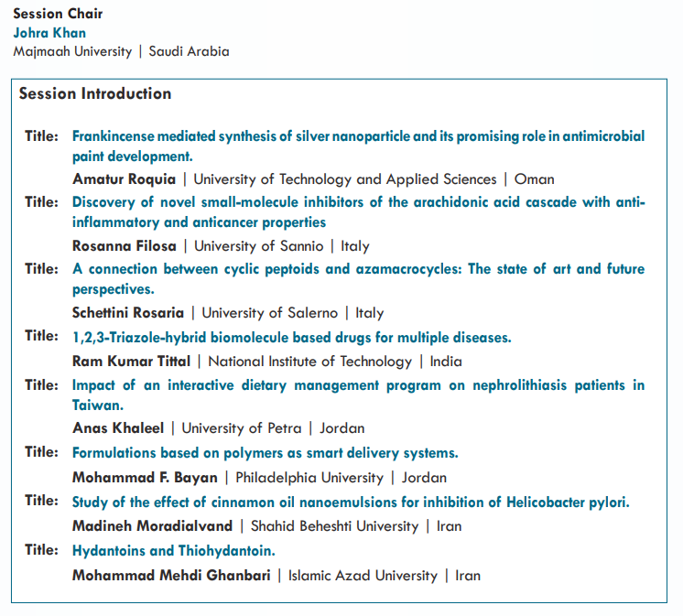
Task: Click the Session Introduction heading
Action: coord(95,93)
